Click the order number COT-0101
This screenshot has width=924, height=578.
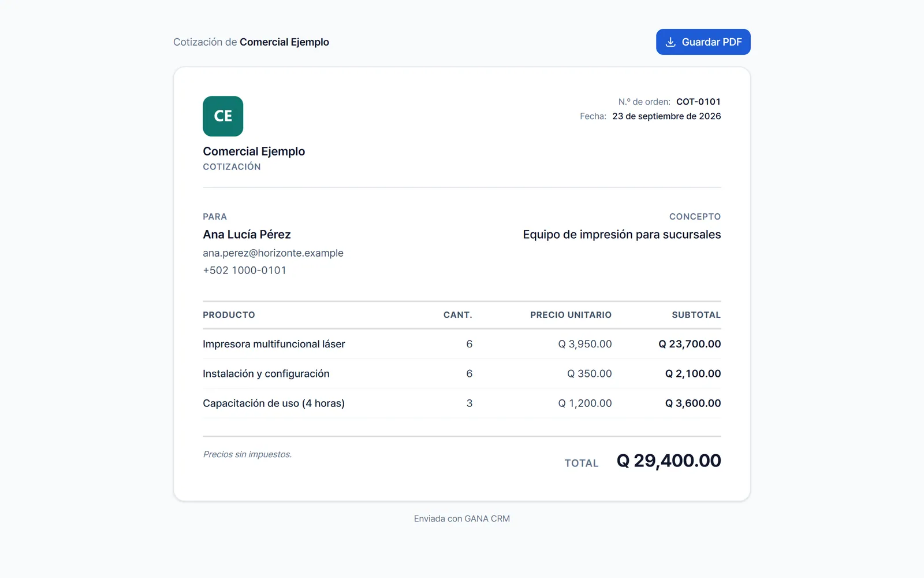pyautogui.click(x=698, y=102)
